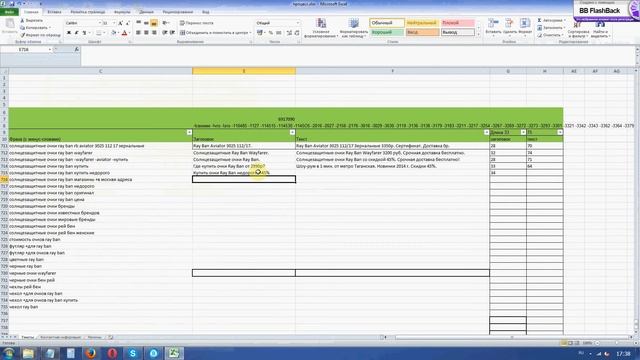Select the Format Painter brush icon
This screenshot has width=640, height=360.
(22, 35)
